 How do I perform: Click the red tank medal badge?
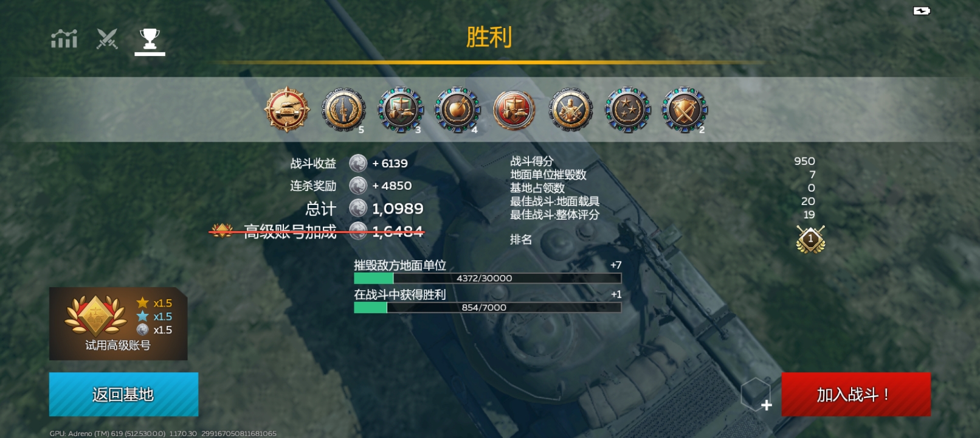286,109
